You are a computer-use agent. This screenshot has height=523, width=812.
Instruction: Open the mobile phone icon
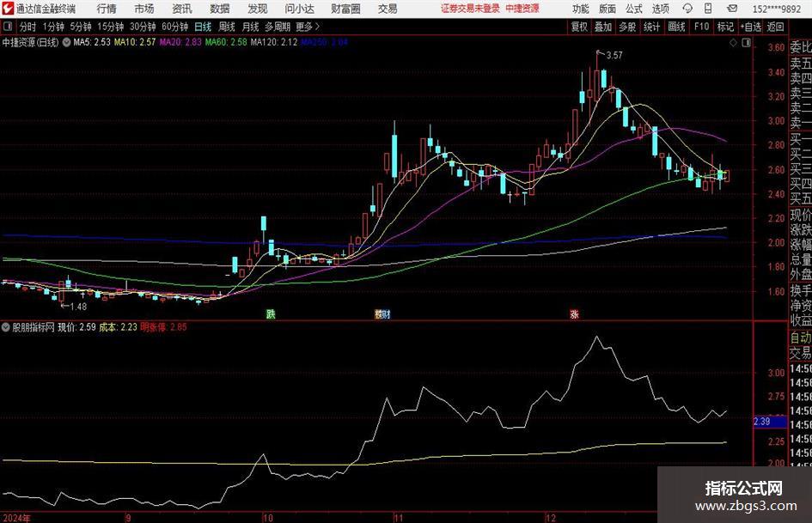708,9
